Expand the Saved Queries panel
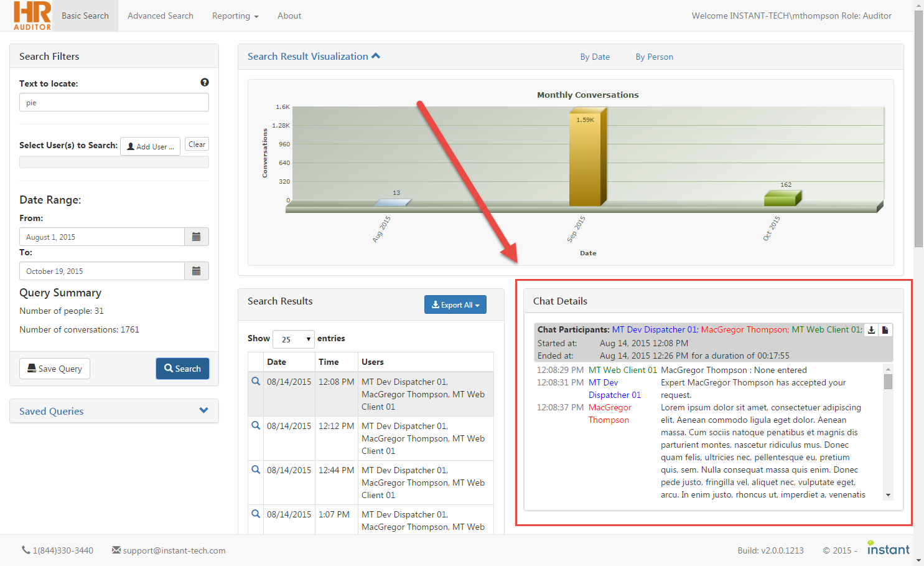Image resolution: width=924 pixels, height=566 pixels. pos(203,410)
